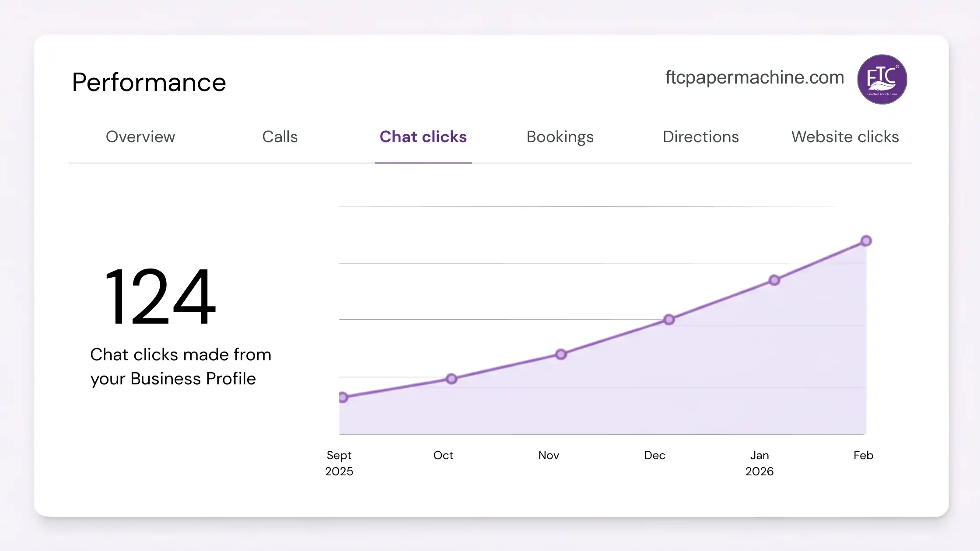Switch to the Overview tab
The image size is (980, 551).
[140, 137]
